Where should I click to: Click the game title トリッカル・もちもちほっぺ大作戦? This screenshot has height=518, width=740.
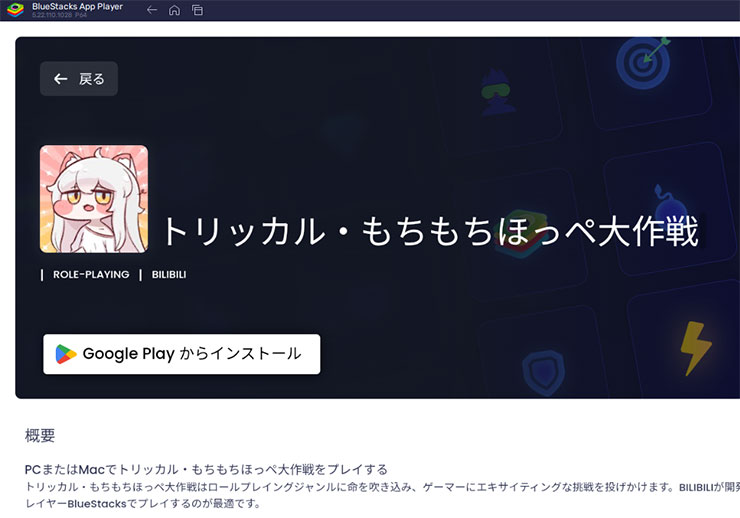point(430,230)
